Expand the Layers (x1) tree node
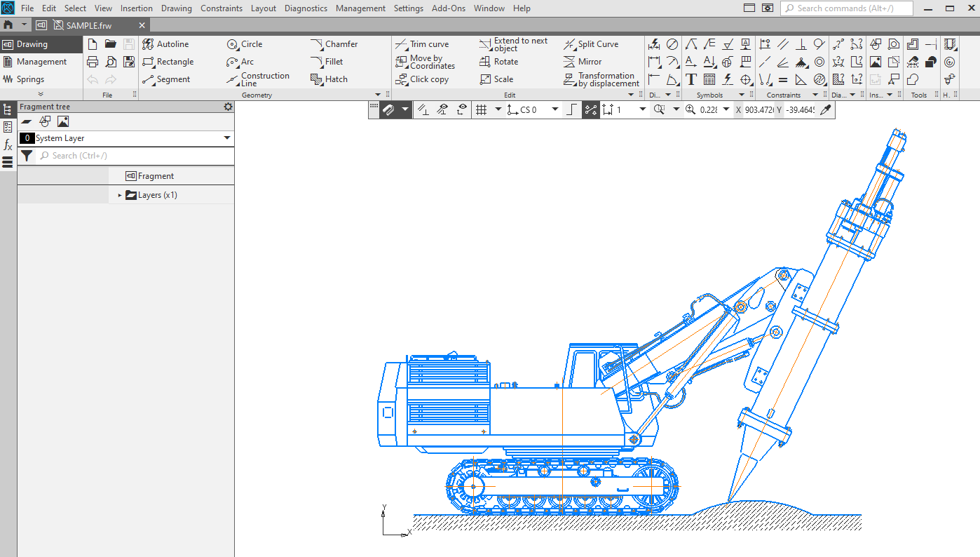The height and width of the screenshot is (557, 980). (x=120, y=195)
